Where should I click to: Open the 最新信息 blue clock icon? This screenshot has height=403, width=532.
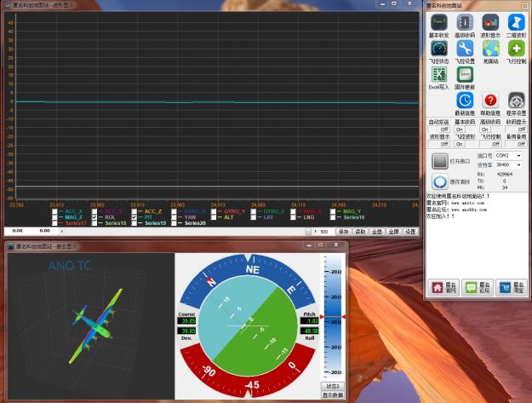point(465,101)
